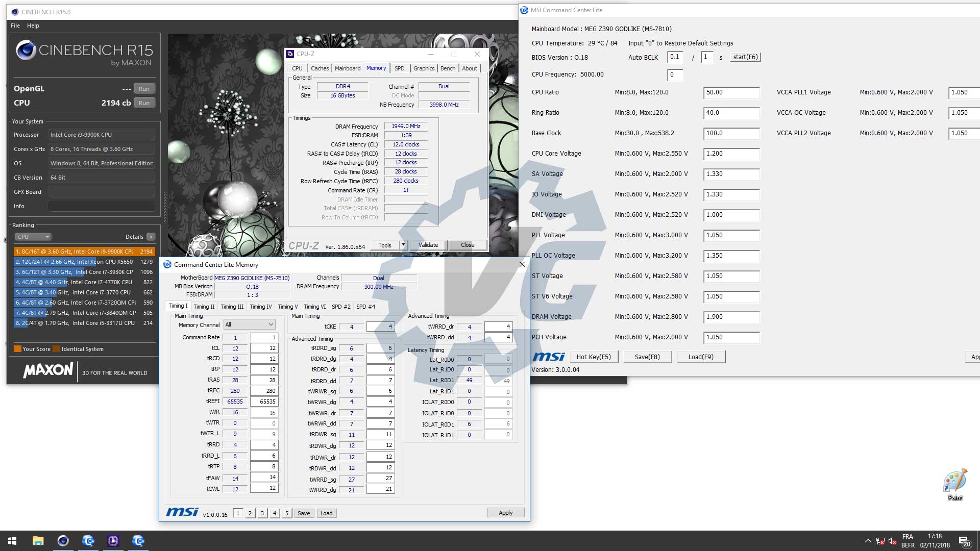Edit Base Clock field showing 100.0
Screen dimensions: 980x551
click(731, 134)
